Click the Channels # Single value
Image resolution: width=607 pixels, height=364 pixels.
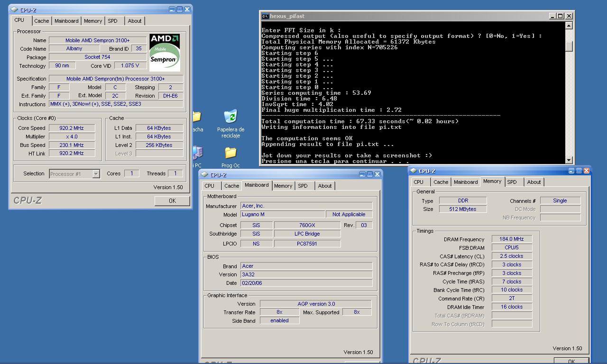[x=560, y=200]
